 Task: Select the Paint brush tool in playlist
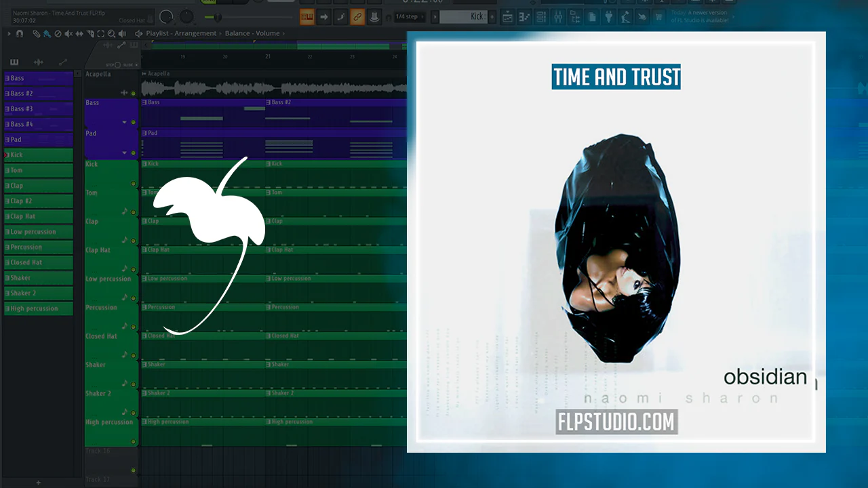[x=47, y=33]
